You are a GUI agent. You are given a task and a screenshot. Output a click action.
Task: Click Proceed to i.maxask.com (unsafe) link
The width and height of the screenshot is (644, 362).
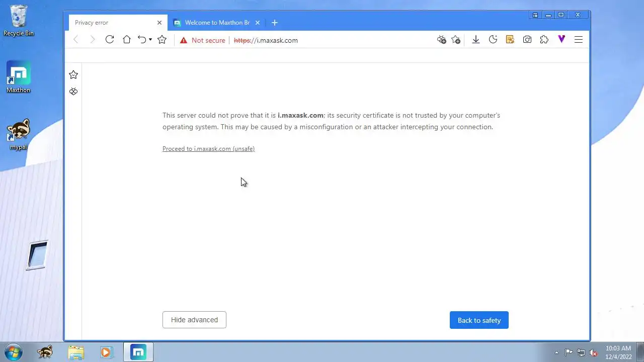[208, 149]
